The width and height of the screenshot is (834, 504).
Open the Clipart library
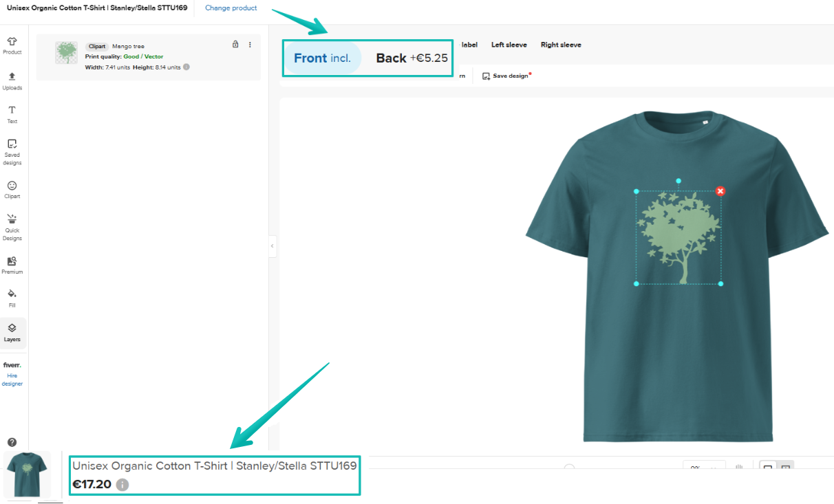pos(12,189)
